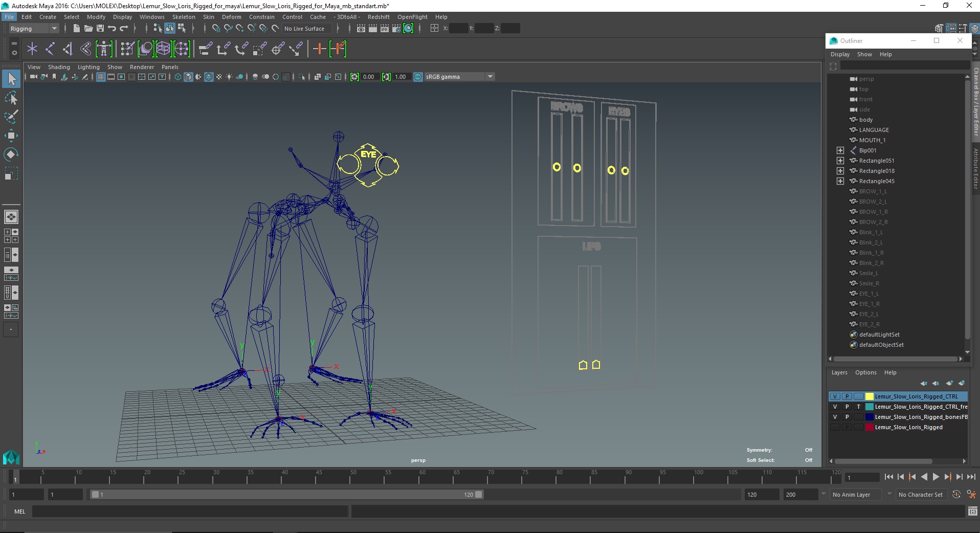Step forward one key button

pyautogui.click(x=947, y=477)
